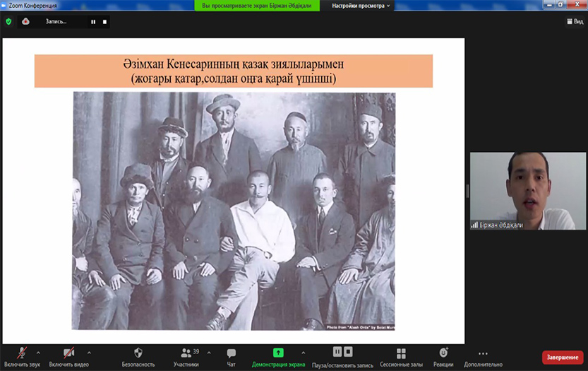This screenshot has width=588, height=371.
Task: Unmute microphone with Включить звук icon
Action: [x=22, y=353]
